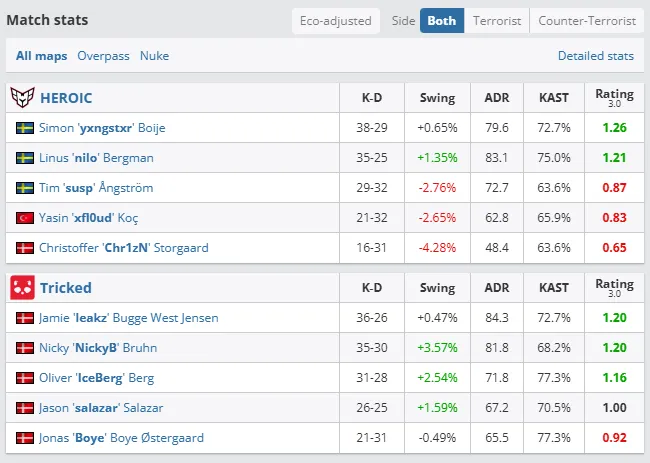Open the Detailed stats link
Viewport: 650px width, 463px height.
click(595, 56)
